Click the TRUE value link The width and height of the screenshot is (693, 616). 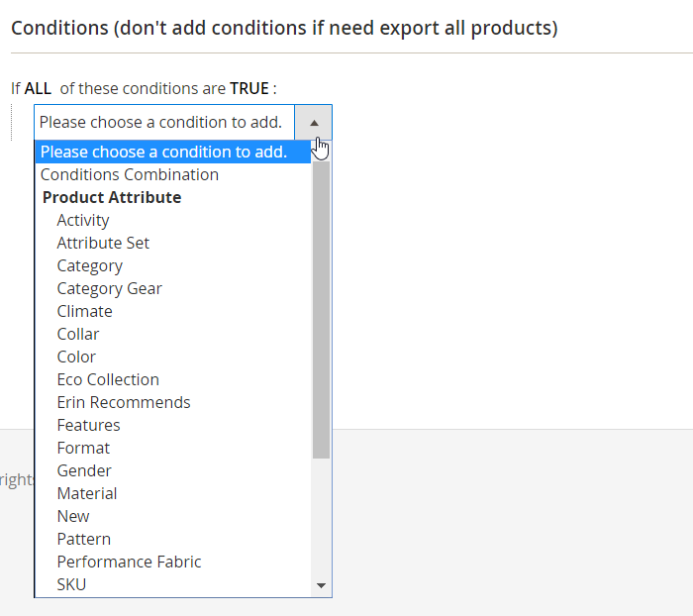(249, 88)
